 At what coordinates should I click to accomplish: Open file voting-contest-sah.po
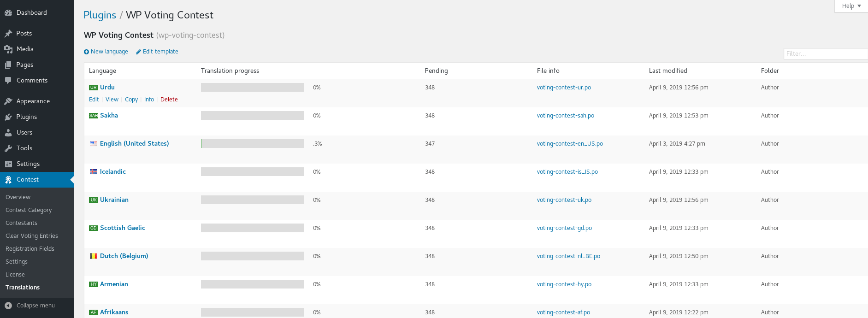tap(566, 116)
